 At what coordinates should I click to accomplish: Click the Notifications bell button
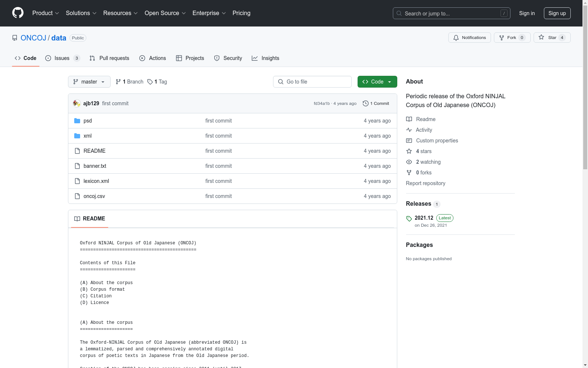click(x=469, y=38)
